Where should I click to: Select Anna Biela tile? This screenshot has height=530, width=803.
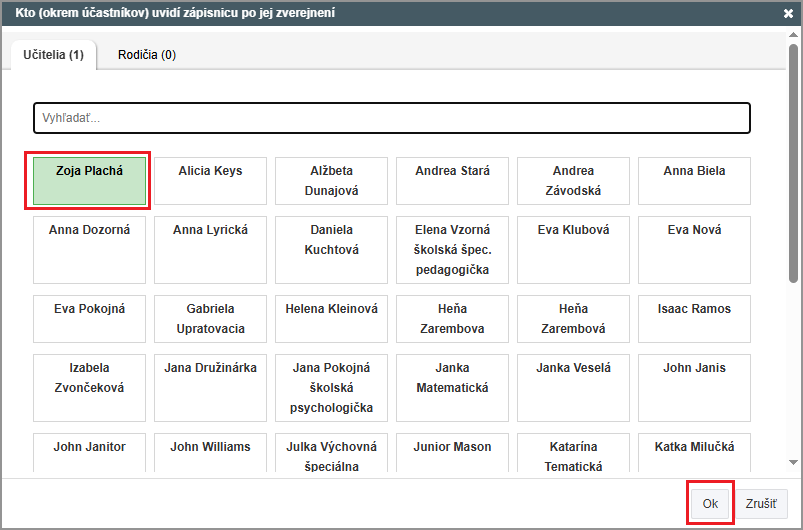coord(694,181)
